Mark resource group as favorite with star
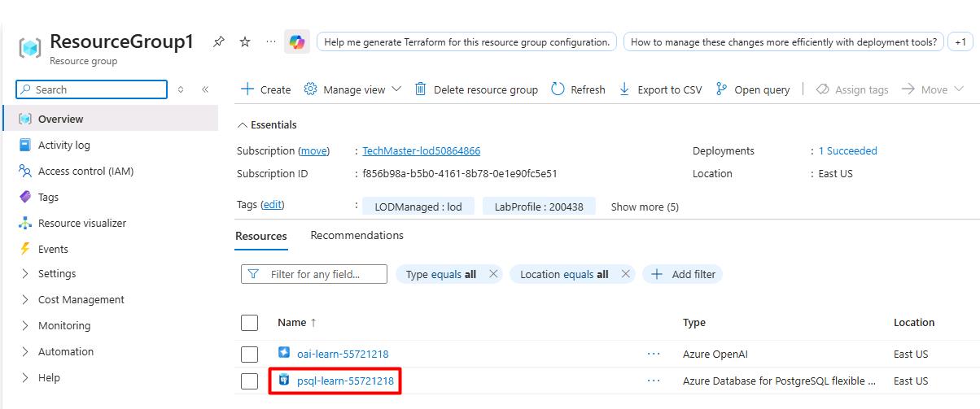 [245, 42]
